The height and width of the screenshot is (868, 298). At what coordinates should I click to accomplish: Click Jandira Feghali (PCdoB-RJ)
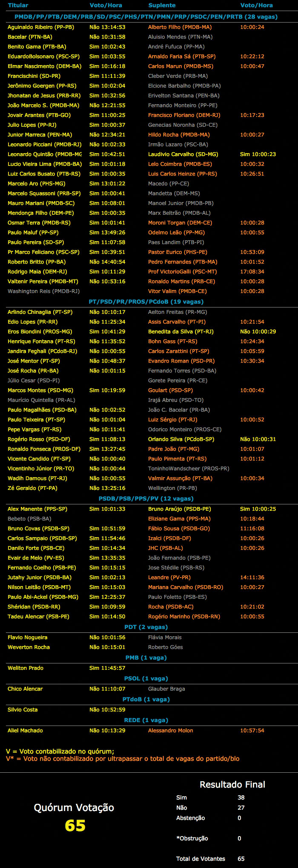[x=43, y=351]
